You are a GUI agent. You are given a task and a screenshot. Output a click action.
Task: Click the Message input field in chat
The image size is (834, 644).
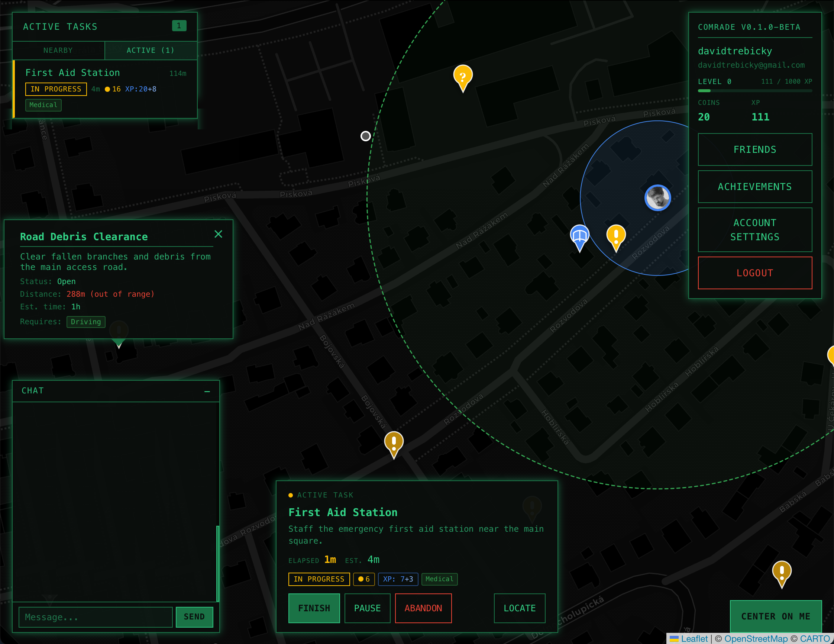pyautogui.click(x=96, y=617)
